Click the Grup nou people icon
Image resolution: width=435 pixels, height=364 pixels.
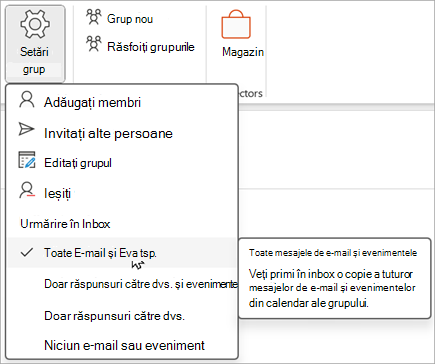(x=94, y=17)
